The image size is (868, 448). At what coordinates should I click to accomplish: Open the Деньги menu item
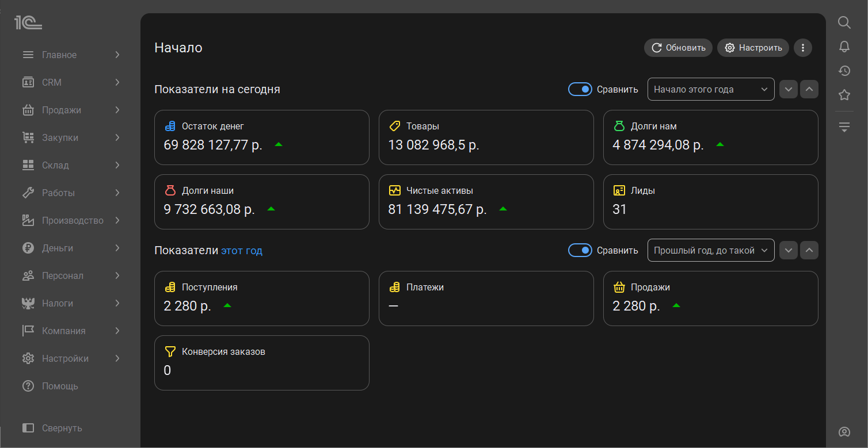(x=70, y=248)
